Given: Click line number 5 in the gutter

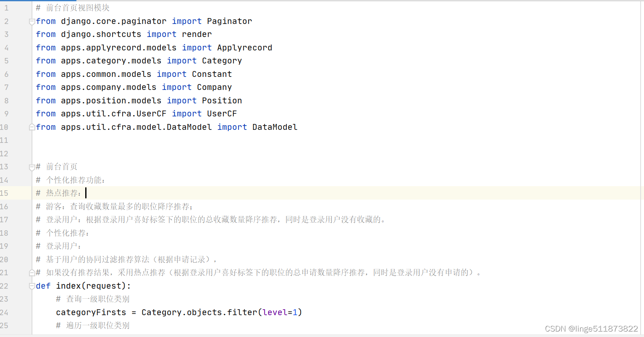Looking at the screenshot, I should [x=6, y=61].
